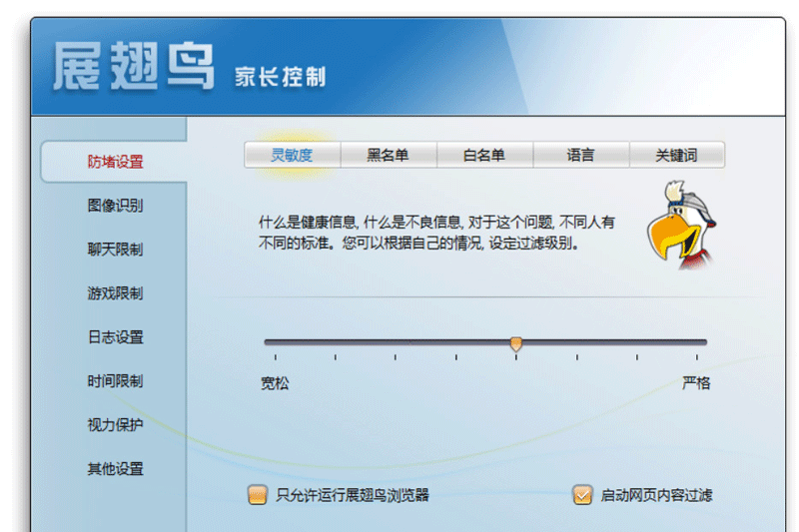Click the orange sensitivity slider handle
The width and height of the screenshot is (799, 532).
coord(516,344)
